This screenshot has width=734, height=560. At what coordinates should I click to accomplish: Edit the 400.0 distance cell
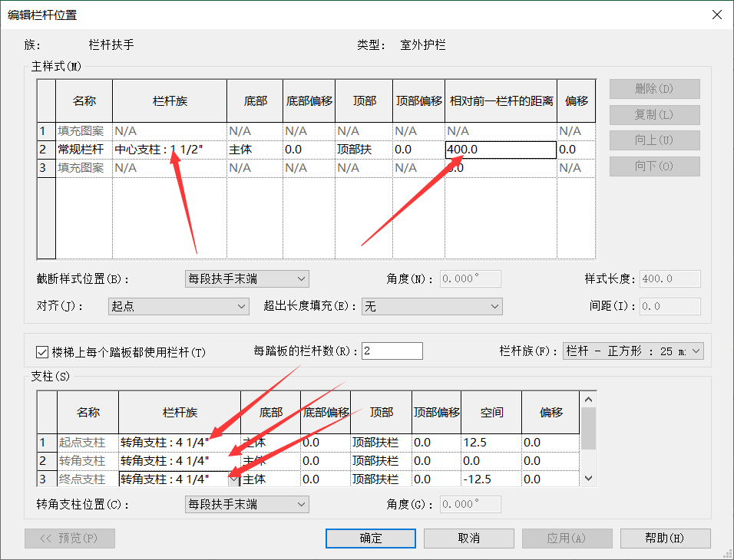pyautogui.click(x=500, y=150)
